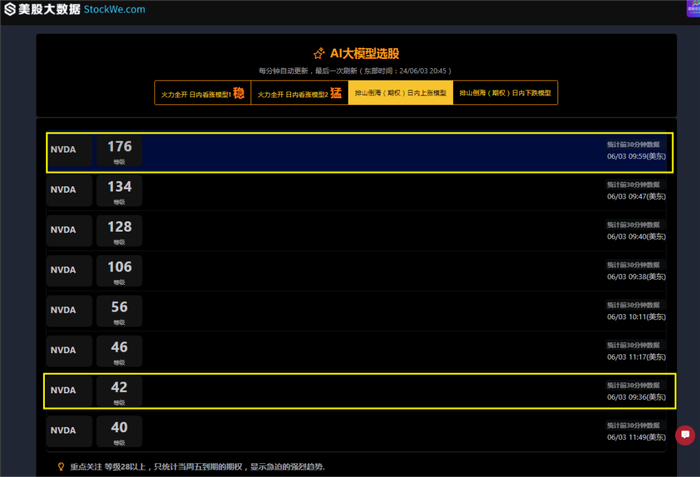
Task: Click the 重点关注 等级28以上 footer note
Action: [197, 467]
